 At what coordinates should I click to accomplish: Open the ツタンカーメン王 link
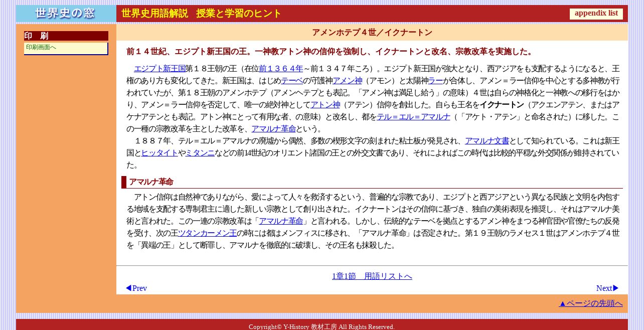(x=208, y=233)
